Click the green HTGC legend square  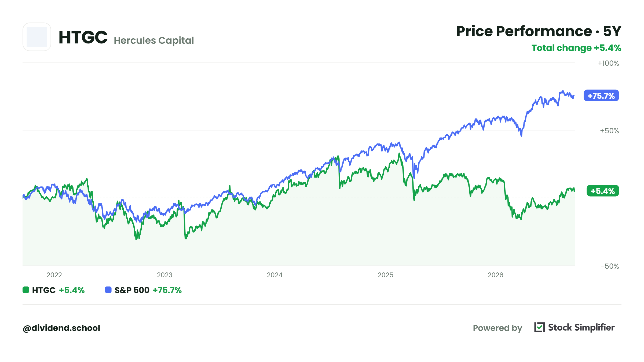[x=26, y=290]
